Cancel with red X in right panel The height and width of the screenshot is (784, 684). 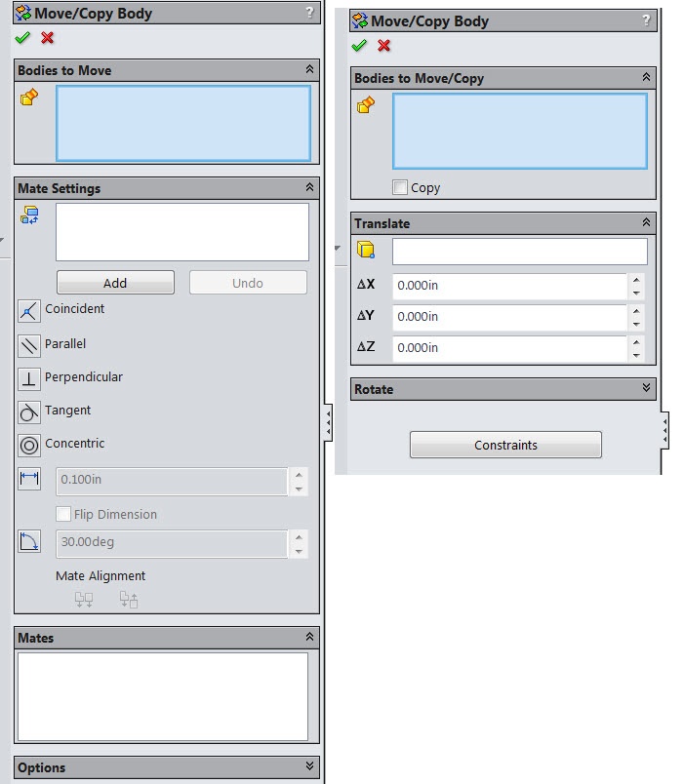pyautogui.click(x=383, y=46)
